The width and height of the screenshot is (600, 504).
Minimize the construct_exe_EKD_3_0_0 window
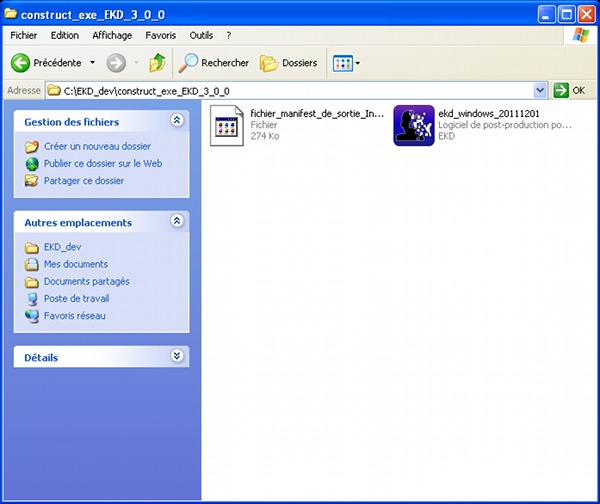(x=546, y=15)
